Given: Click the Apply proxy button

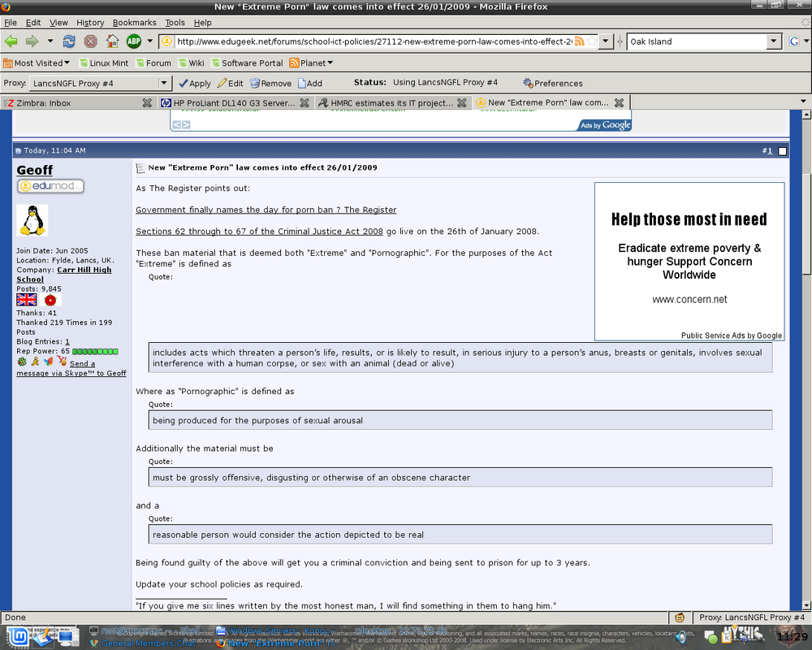Looking at the screenshot, I should coord(195,84).
